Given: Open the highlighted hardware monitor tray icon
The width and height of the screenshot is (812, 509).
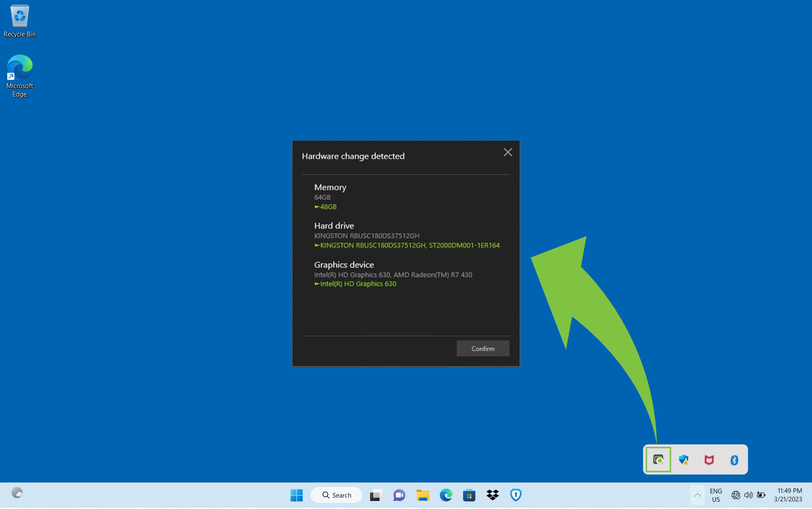Looking at the screenshot, I should tap(658, 460).
